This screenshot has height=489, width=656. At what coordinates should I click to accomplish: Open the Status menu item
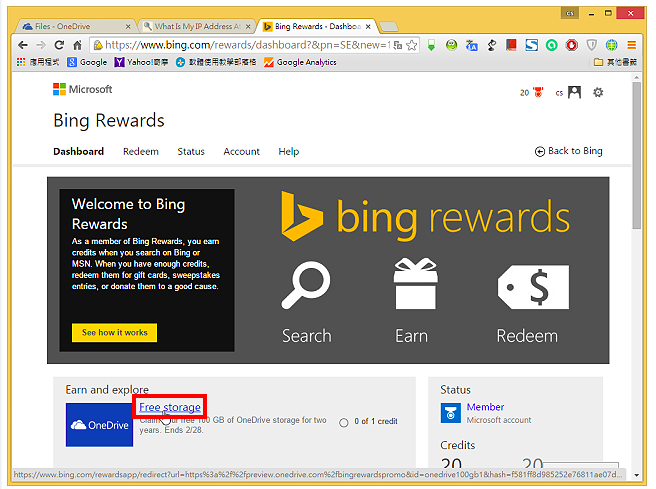click(191, 151)
